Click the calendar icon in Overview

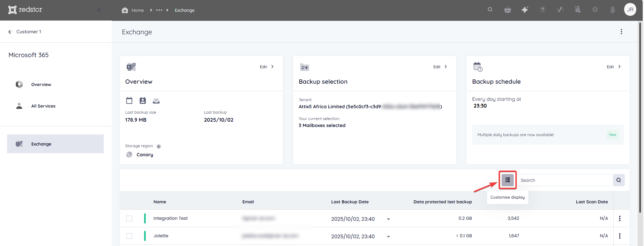pos(129,100)
